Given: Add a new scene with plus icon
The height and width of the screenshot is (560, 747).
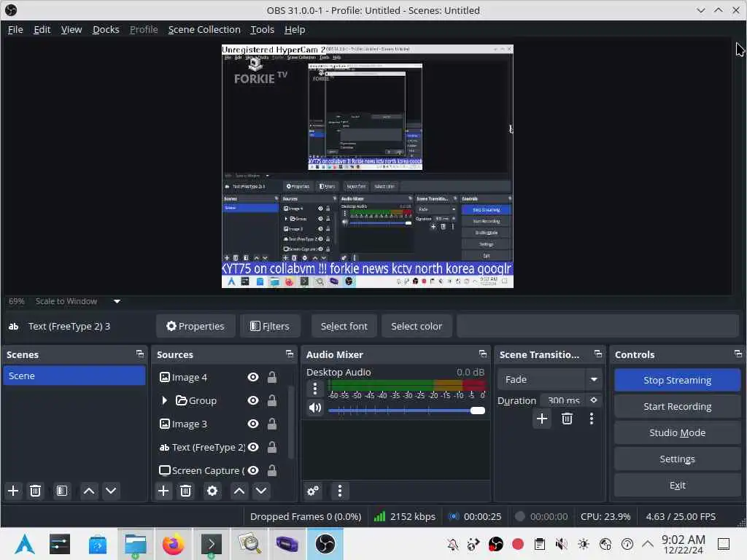Looking at the screenshot, I should point(13,491).
